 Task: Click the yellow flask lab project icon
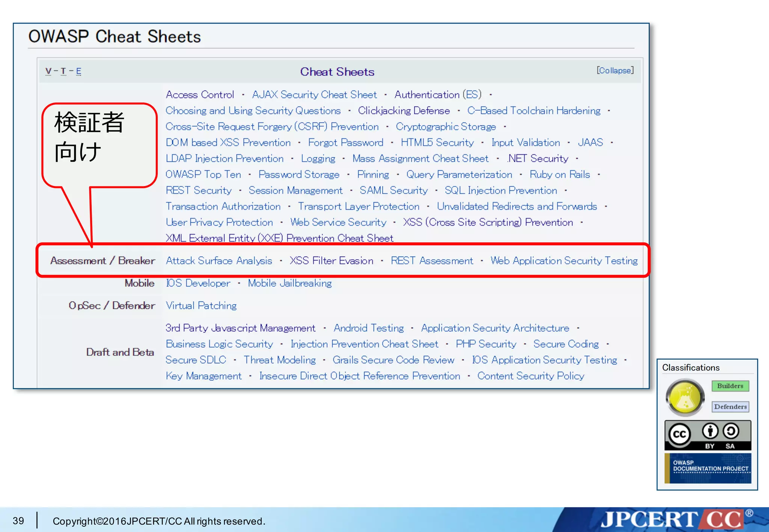[x=685, y=397]
